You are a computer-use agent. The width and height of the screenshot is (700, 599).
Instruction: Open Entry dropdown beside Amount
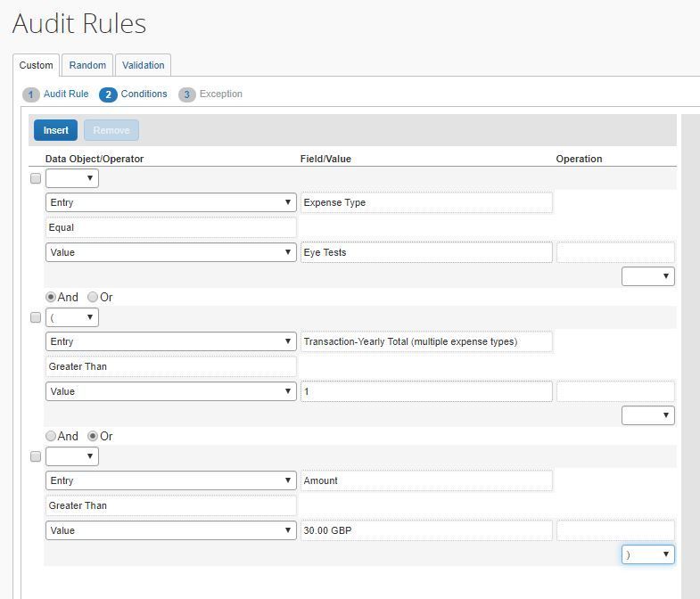pos(171,480)
